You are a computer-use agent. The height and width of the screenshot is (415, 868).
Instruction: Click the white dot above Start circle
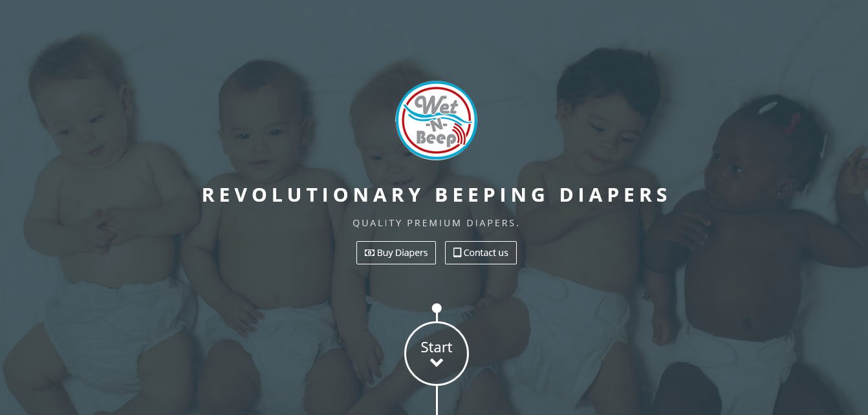(x=437, y=308)
